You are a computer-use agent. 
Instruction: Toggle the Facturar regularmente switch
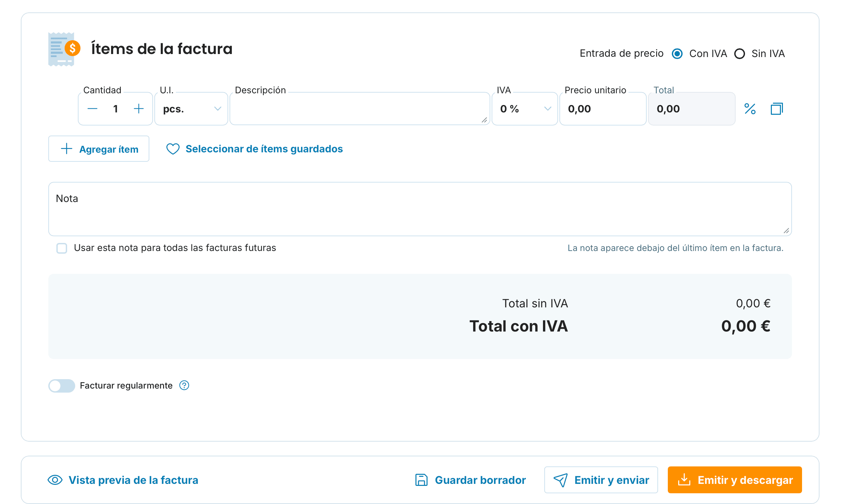[61, 386]
